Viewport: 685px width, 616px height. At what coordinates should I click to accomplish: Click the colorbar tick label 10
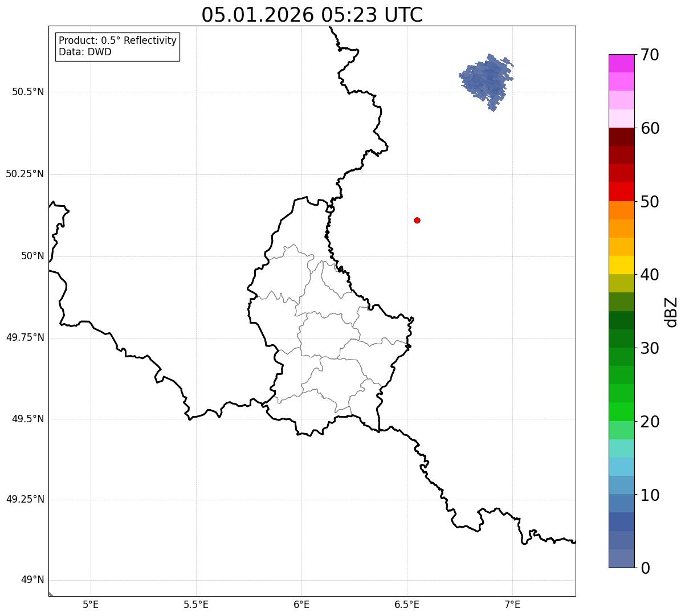(x=650, y=495)
